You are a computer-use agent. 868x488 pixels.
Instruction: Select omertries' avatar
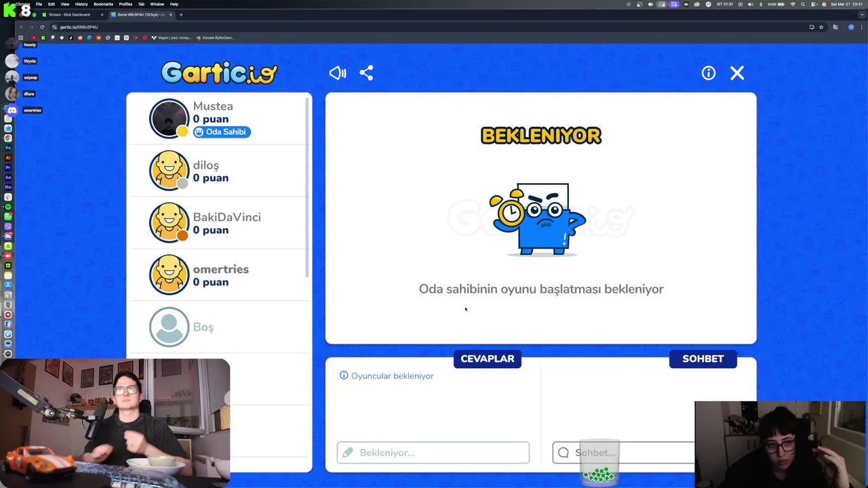pyautogui.click(x=169, y=274)
